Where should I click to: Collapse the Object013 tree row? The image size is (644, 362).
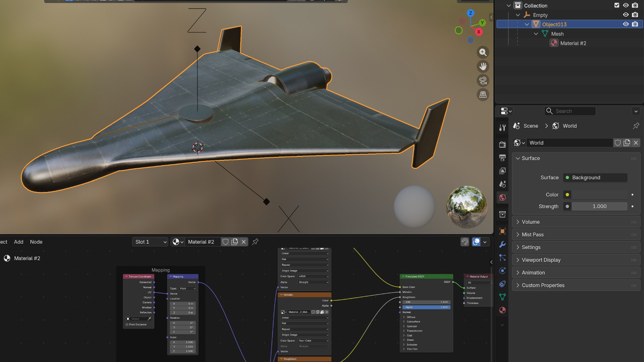(x=527, y=24)
